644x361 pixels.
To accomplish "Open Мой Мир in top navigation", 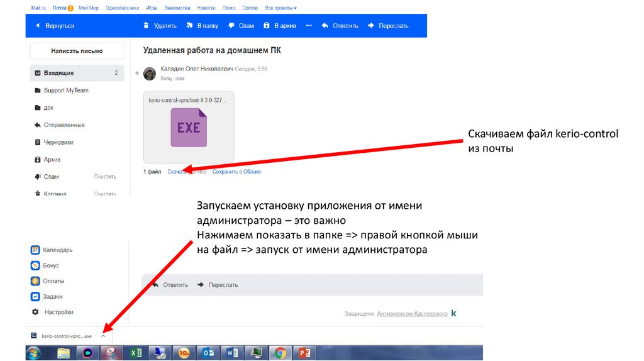I will click(88, 8).
